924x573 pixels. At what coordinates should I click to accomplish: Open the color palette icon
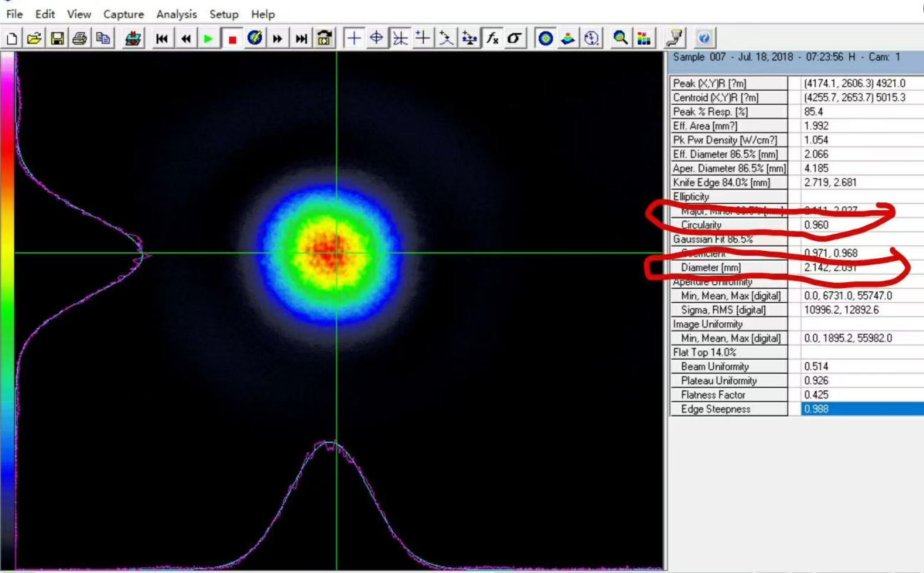[643, 38]
